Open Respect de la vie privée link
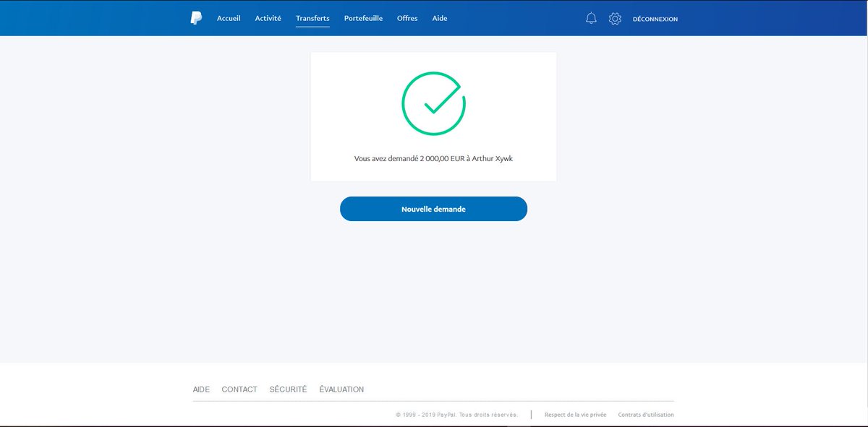The image size is (868, 427). [x=576, y=415]
